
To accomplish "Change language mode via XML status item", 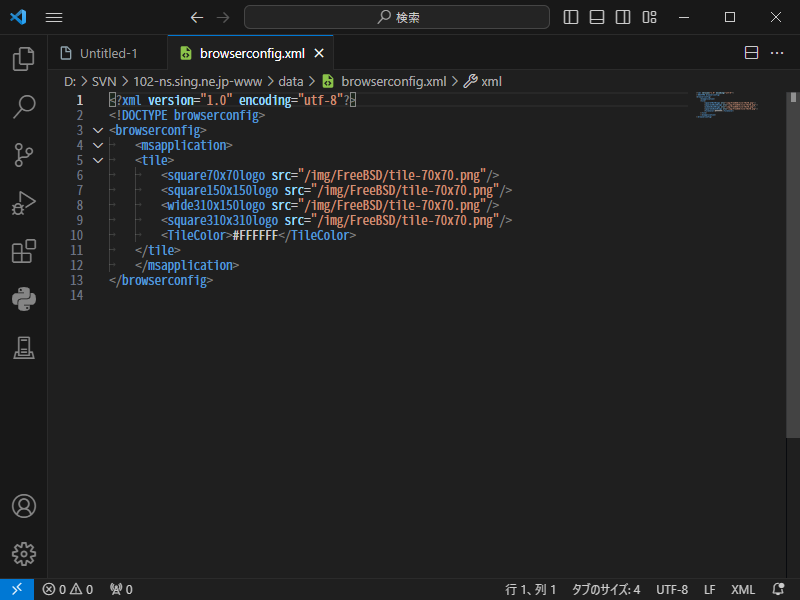I will coord(743,590).
